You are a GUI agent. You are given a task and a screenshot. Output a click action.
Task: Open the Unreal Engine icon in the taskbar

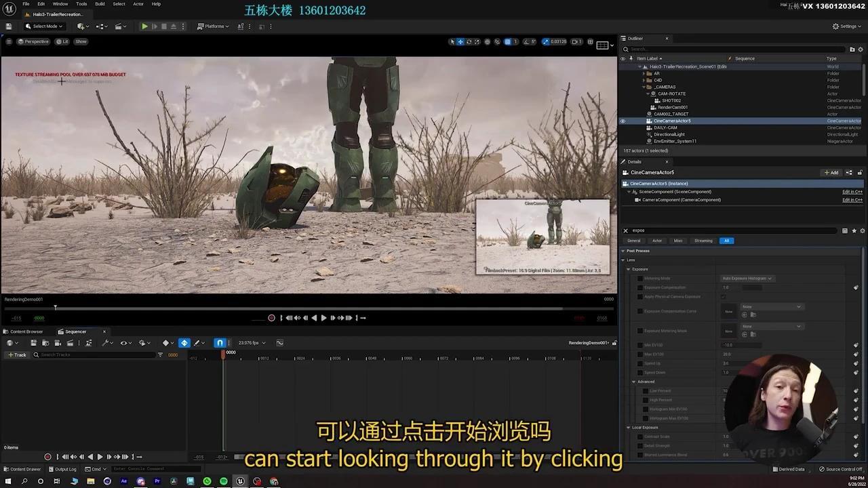(x=240, y=481)
